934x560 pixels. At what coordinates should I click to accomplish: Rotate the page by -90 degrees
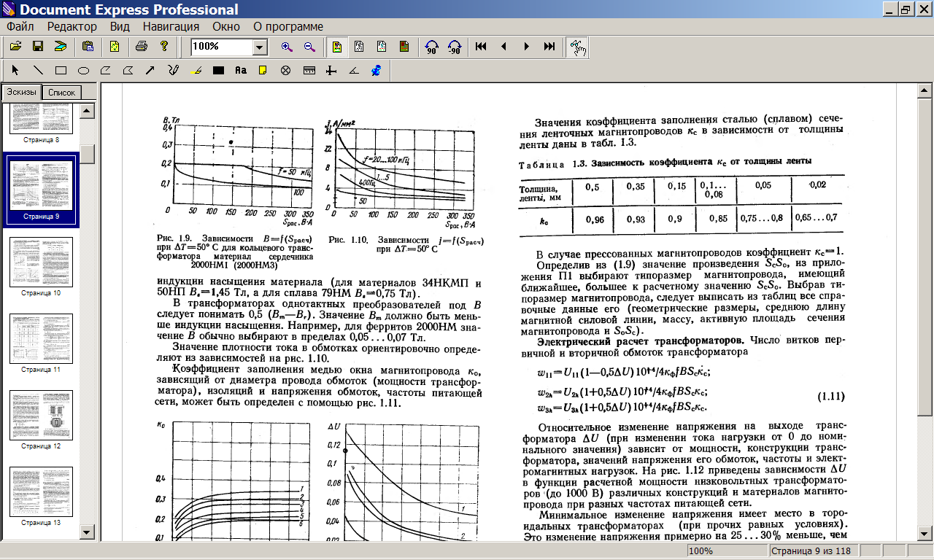pyautogui.click(x=454, y=47)
